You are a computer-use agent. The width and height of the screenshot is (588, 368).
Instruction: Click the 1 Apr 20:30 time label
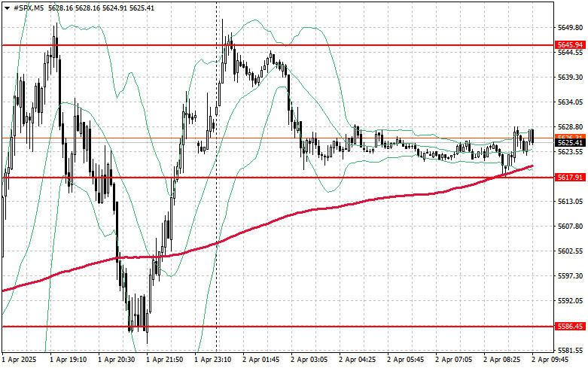click(116, 360)
